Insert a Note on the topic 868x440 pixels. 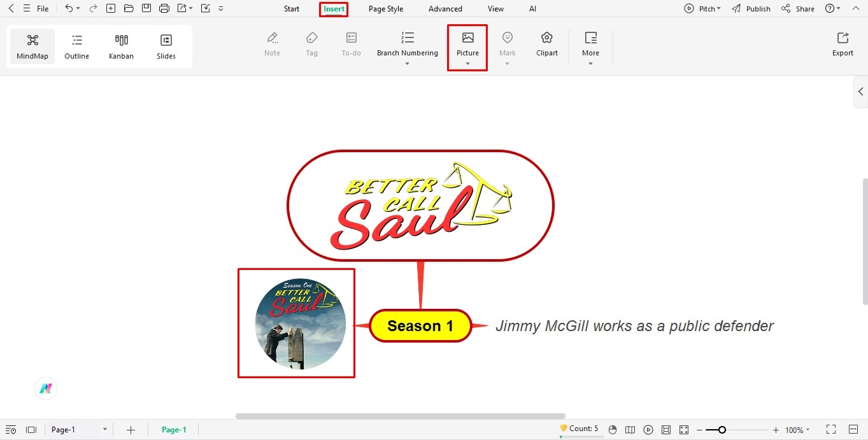point(272,45)
